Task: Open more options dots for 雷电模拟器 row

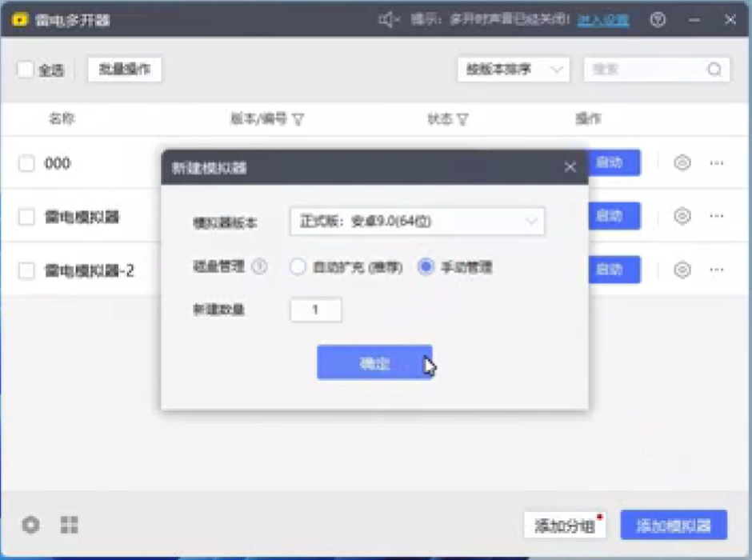Action: [x=717, y=216]
